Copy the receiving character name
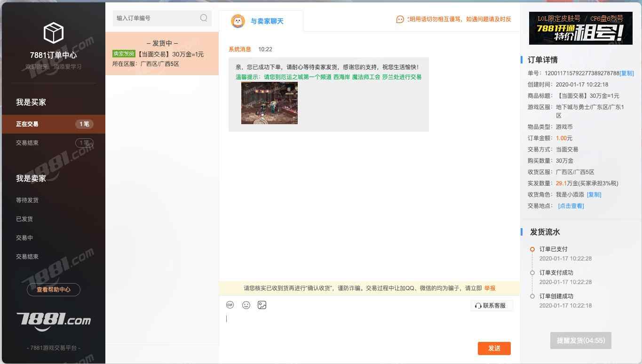Screen dimensions: 642x364 click(594, 195)
